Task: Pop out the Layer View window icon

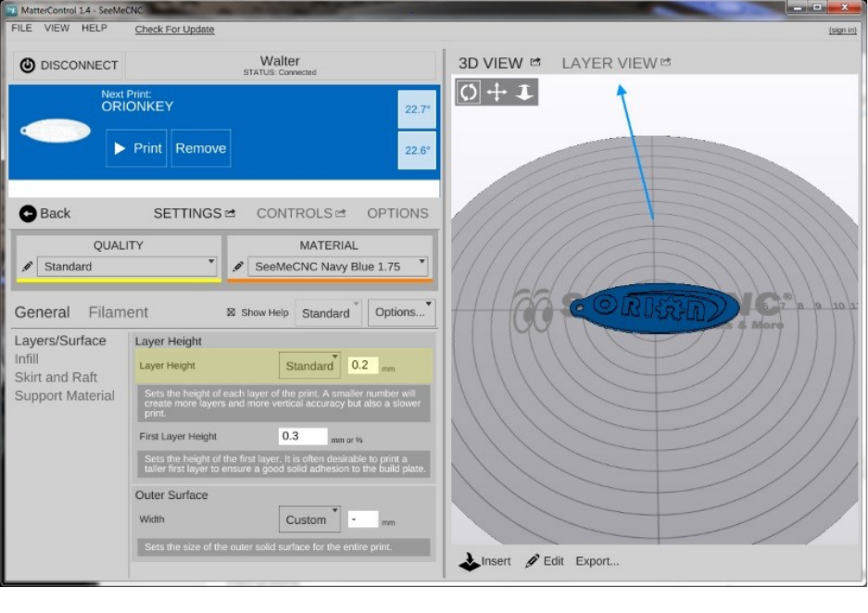Action: click(666, 62)
